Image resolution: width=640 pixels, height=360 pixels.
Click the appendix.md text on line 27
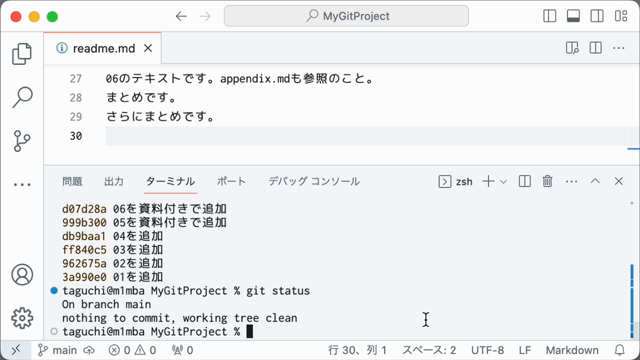(x=255, y=78)
